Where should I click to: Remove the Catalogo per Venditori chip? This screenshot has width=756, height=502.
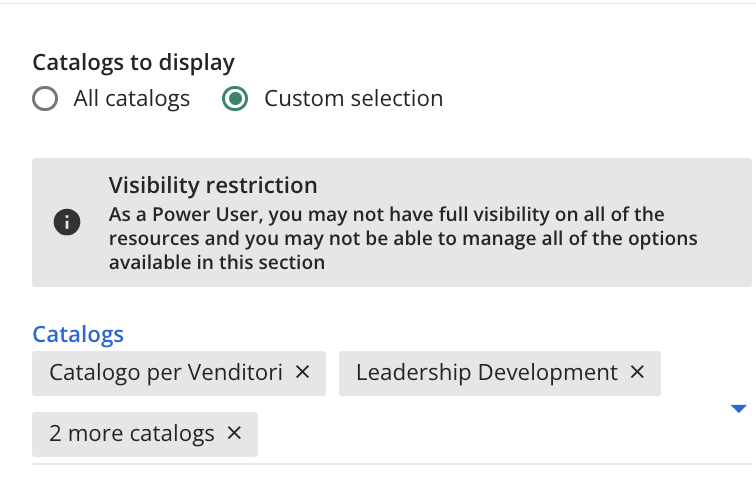coord(302,372)
